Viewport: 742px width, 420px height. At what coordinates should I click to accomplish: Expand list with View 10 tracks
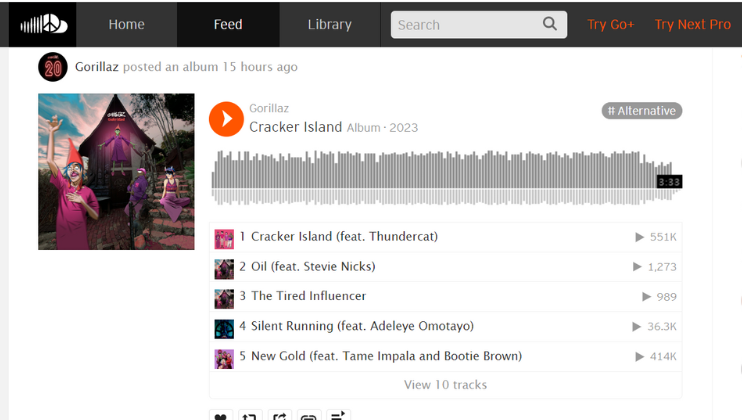point(445,385)
